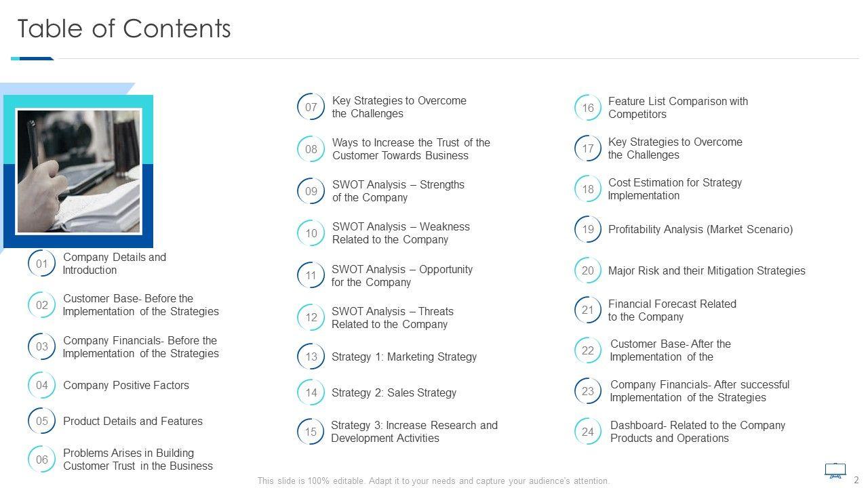
Task: Click the circled number 05 icon
Action: tap(41, 421)
